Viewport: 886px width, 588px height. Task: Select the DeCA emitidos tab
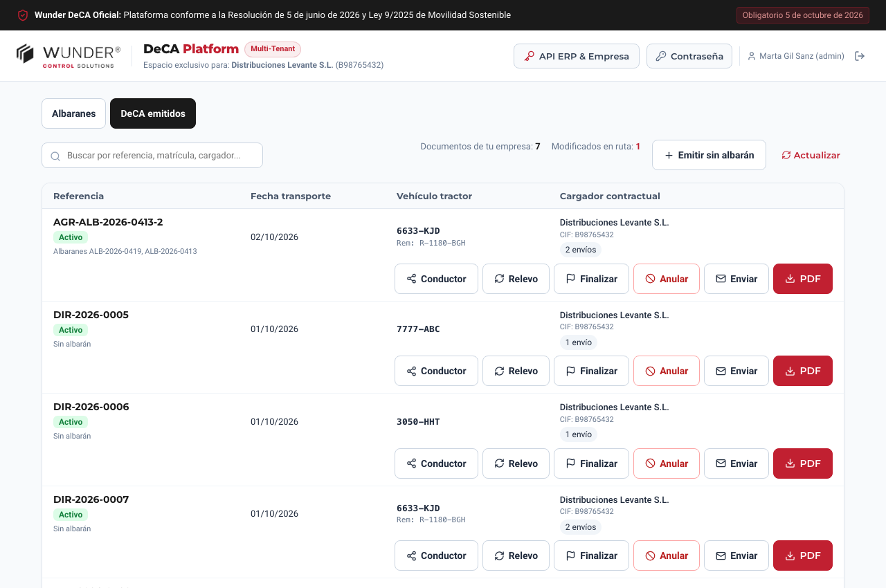click(x=153, y=113)
